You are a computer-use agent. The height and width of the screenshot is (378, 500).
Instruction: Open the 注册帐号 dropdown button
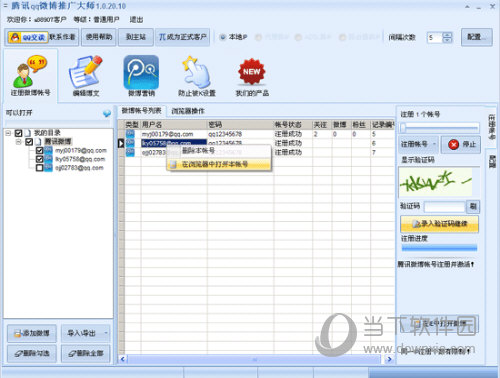419,144
